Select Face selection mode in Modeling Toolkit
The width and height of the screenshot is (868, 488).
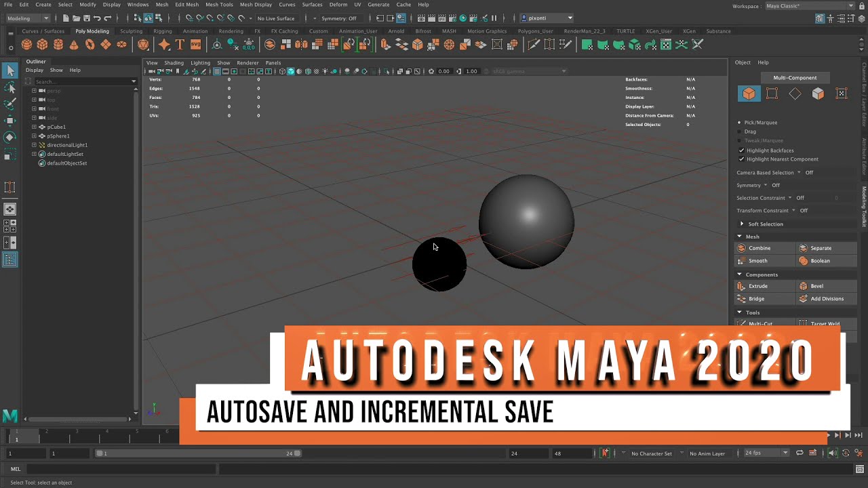tap(818, 94)
